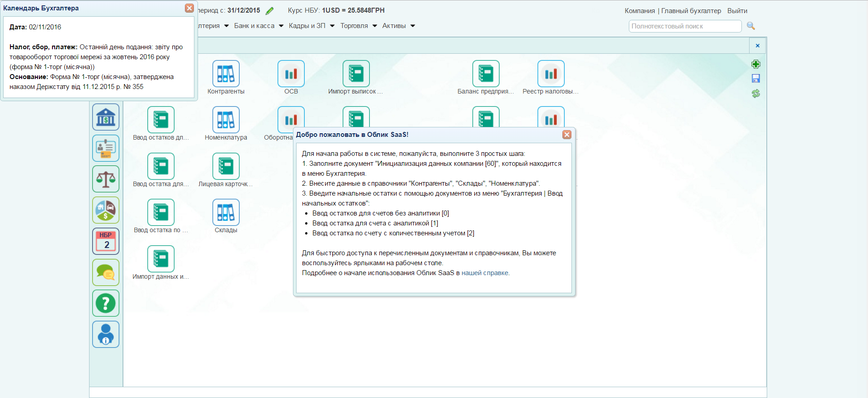Click the assets pie chart sidebar icon
The image size is (868, 398).
point(106,210)
